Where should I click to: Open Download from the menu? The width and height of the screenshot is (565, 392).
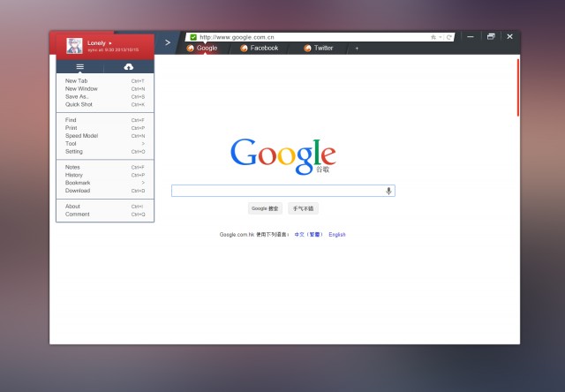pos(105,191)
